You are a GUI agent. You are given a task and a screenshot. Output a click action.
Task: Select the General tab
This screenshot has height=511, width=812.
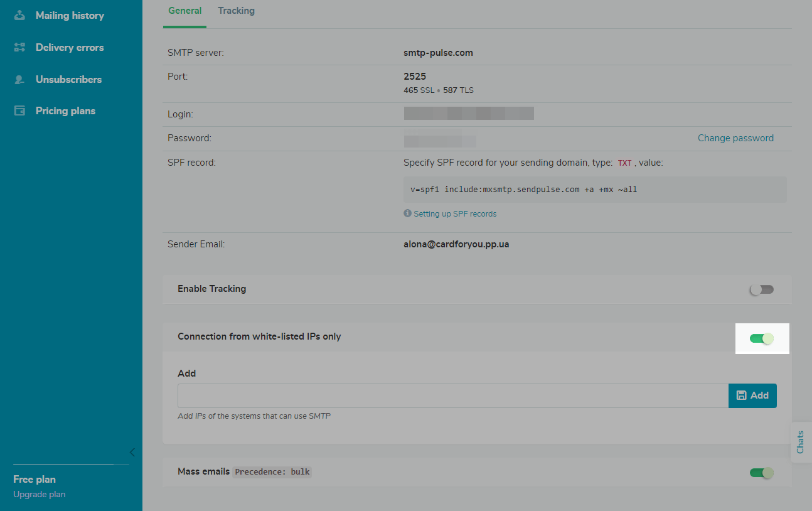[x=184, y=11]
